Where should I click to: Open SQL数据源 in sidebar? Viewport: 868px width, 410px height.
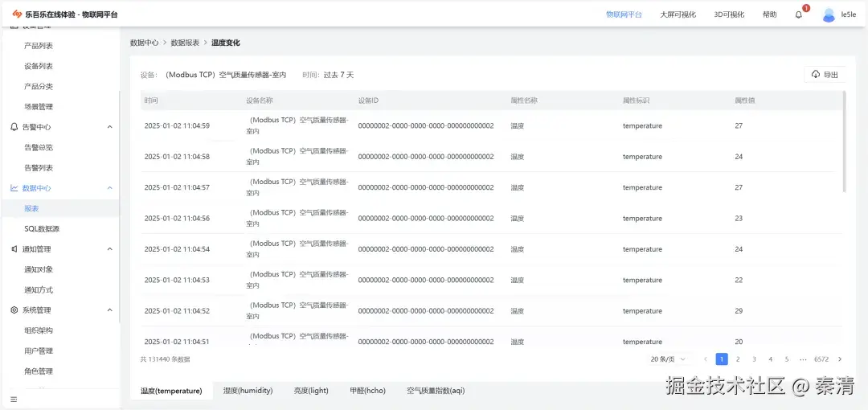42,229
